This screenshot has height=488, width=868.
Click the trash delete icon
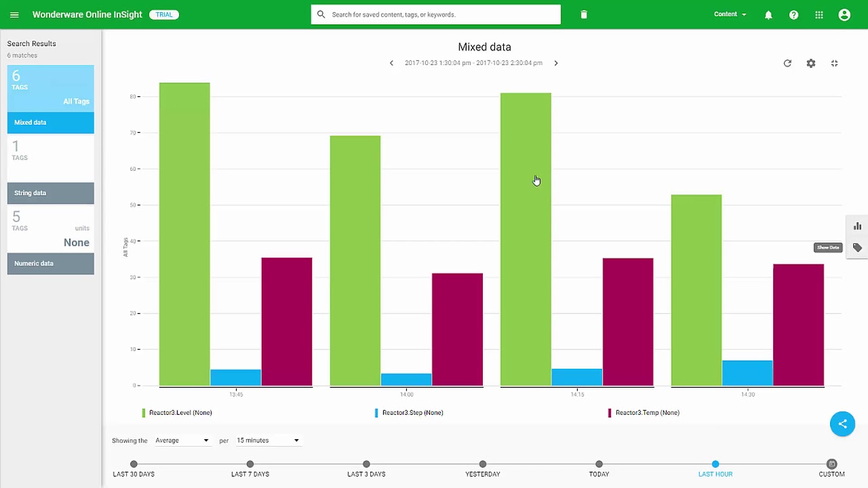click(584, 14)
